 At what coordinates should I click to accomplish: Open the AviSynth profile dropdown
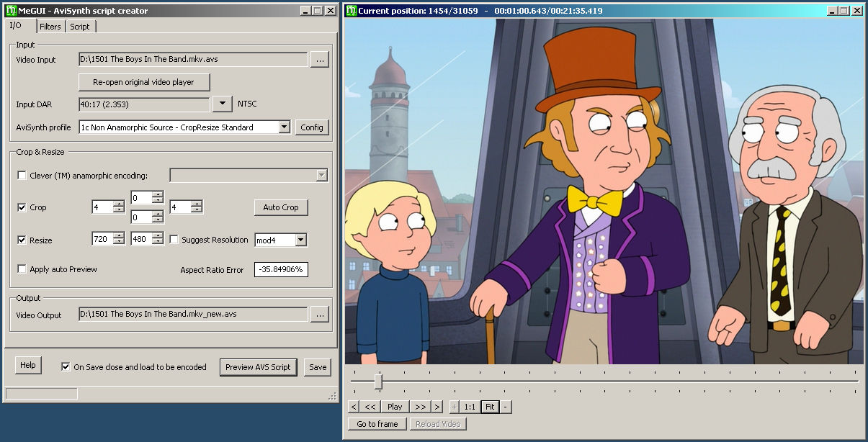(x=284, y=127)
